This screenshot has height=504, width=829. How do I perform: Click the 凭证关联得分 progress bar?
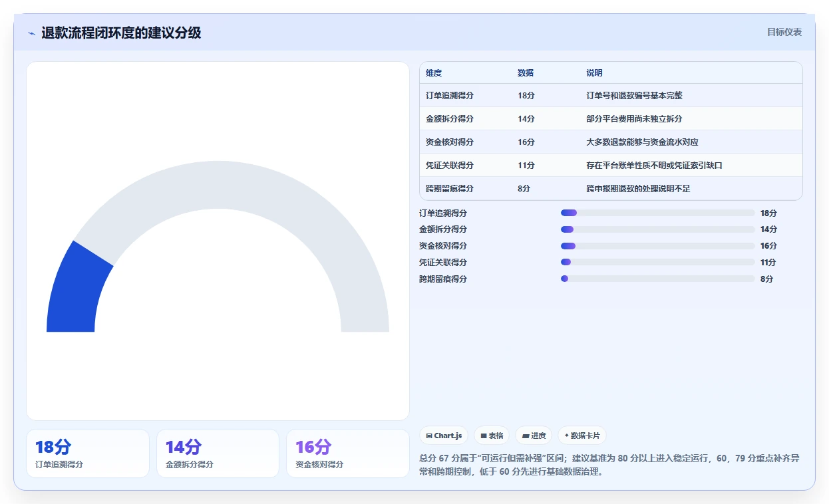[657, 262]
